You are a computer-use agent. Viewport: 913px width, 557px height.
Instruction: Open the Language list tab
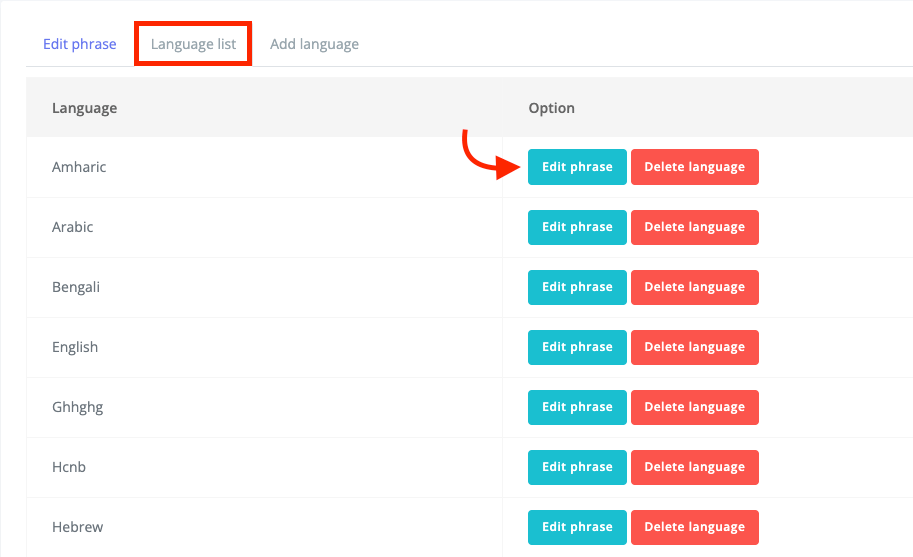(193, 44)
